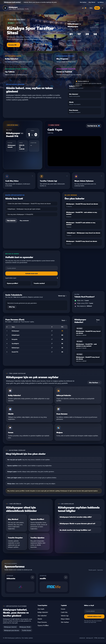Viewport: 106px width, 644px height.
Task: Click Giriş Yap in Senin Tahminlerin
Action: point(12,307)
